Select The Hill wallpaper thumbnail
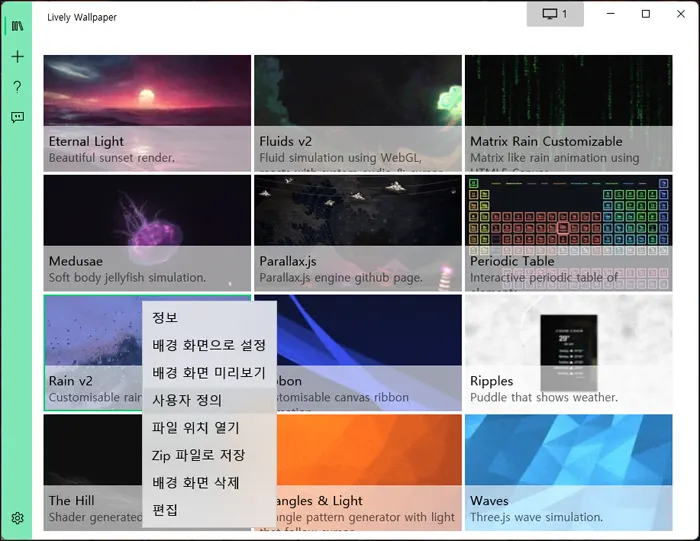Viewport: 700px width, 541px height. [x=93, y=472]
